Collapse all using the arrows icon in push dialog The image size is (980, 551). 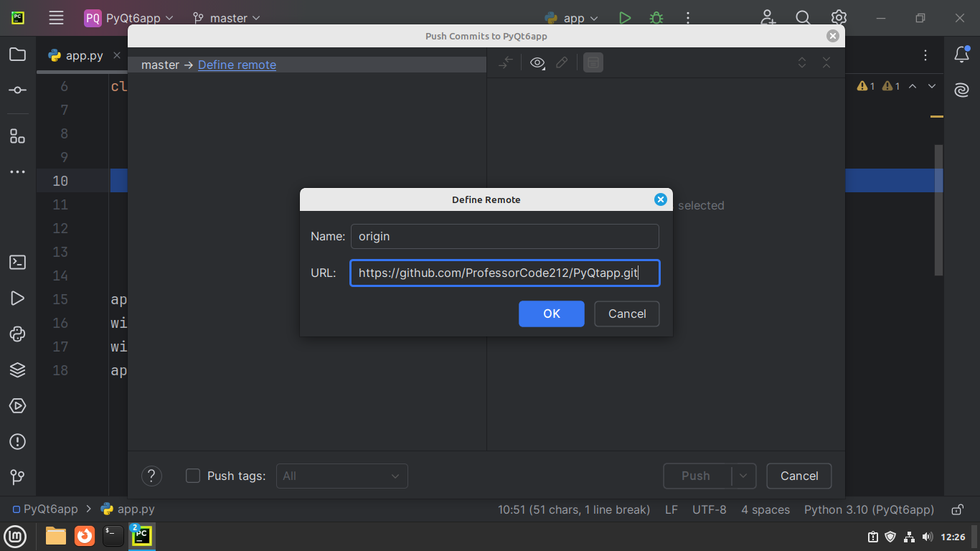[x=826, y=63]
